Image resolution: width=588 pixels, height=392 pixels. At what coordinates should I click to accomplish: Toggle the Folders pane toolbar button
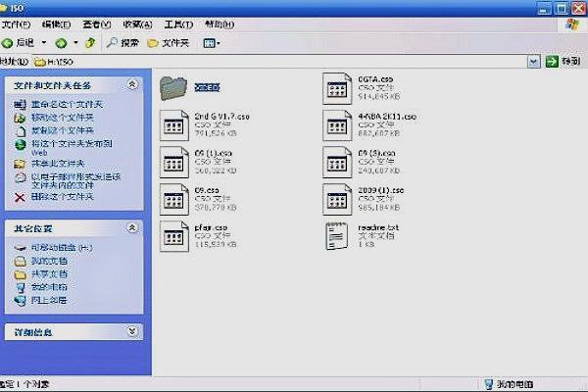coord(168,43)
